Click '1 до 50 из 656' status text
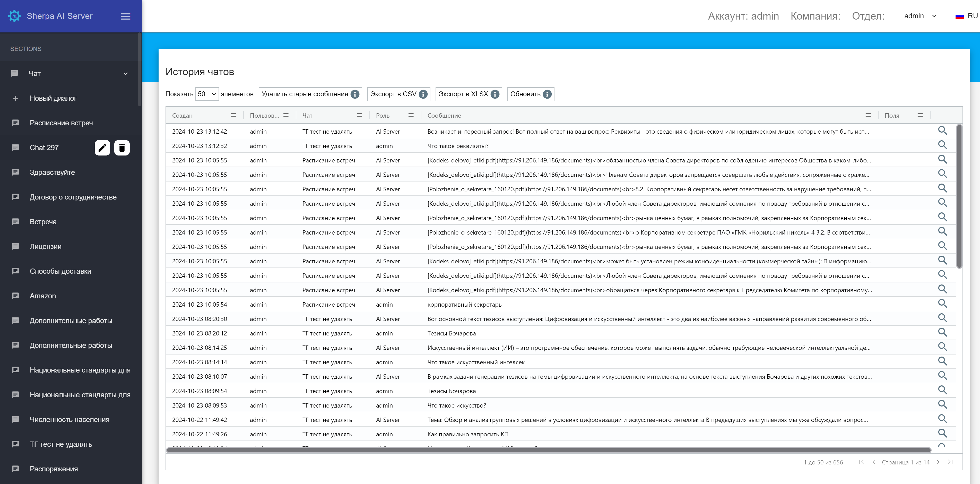The image size is (980, 484). pos(823,462)
